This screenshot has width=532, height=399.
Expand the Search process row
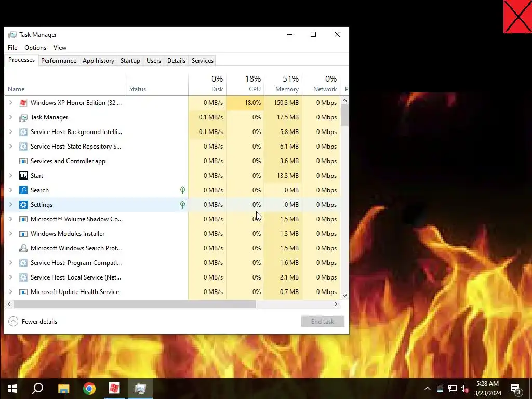[10, 190]
